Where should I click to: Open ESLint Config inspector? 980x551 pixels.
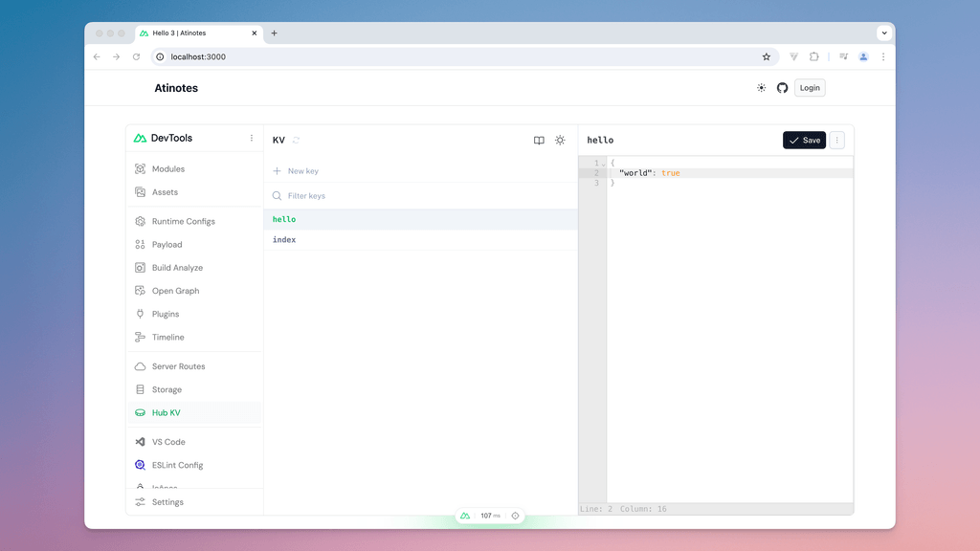click(x=177, y=466)
